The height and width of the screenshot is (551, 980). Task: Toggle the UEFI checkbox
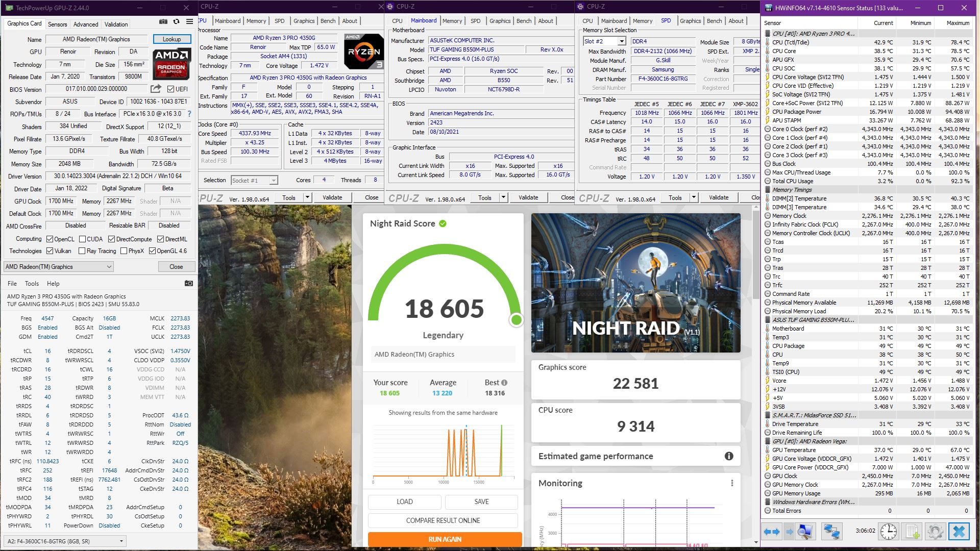[x=170, y=89]
